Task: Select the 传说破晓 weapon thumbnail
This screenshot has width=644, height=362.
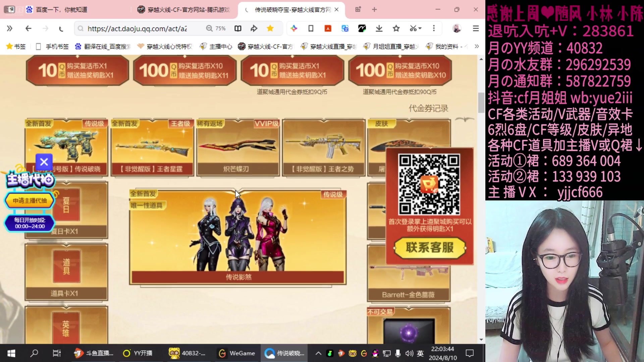Action: click(x=66, y=147)
